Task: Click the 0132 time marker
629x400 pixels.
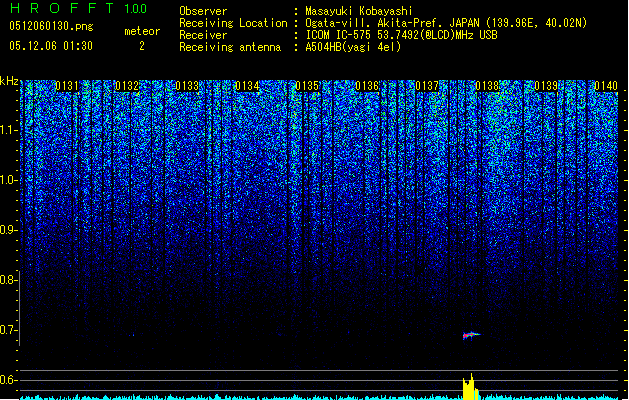Action: click(127, 86)
